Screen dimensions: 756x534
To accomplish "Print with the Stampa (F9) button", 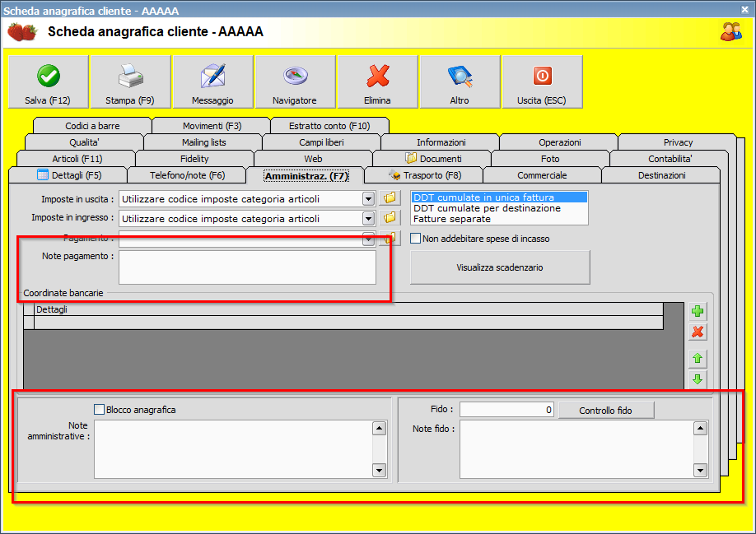I will tap(130, 81).
